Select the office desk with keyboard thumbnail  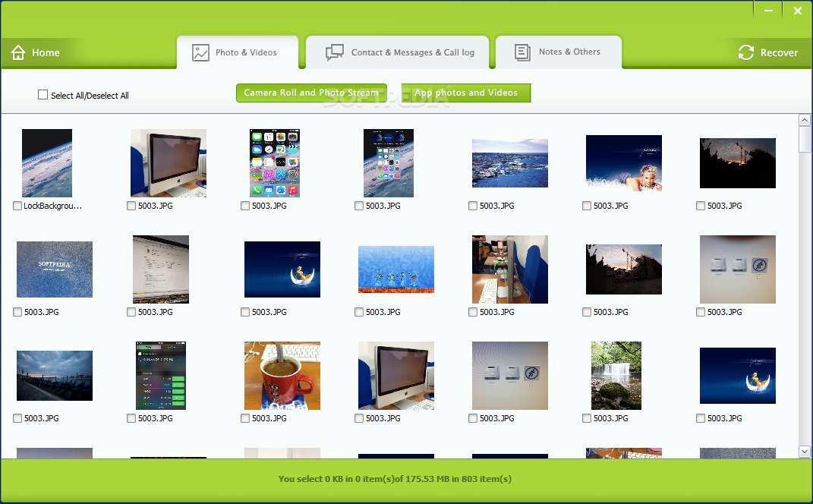(x=509, y=269)
